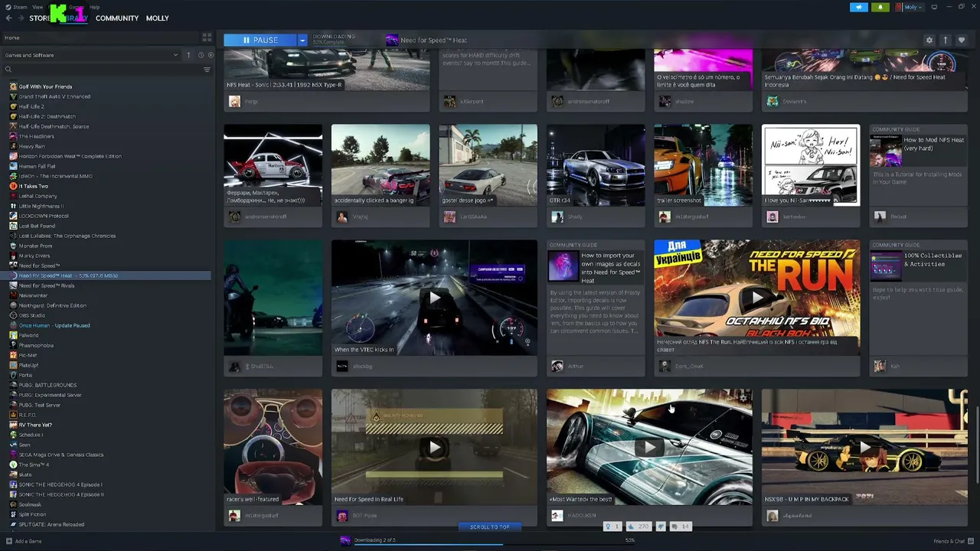Click the Need for Speed icon in bottom download status
The image size is (980, 551).
[x=345, y=540]
